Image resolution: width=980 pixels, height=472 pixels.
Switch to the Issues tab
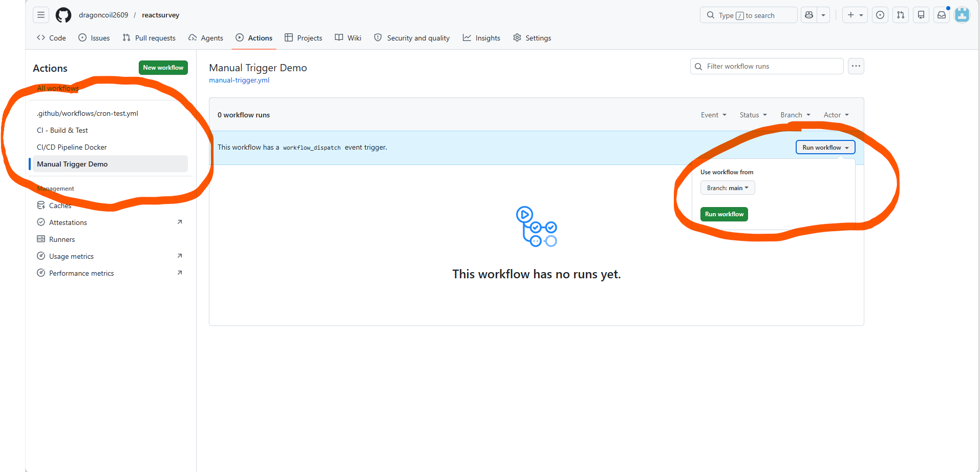tap(94, 38)
